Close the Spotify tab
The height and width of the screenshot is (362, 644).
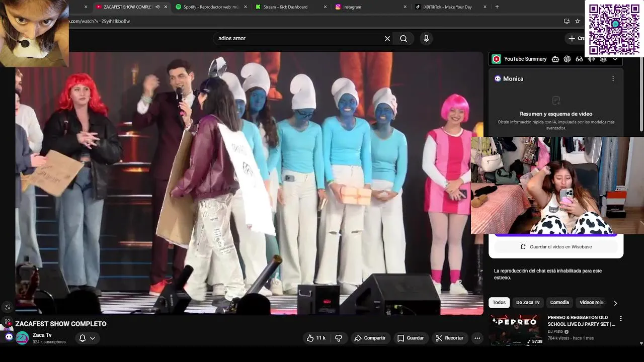246,7
